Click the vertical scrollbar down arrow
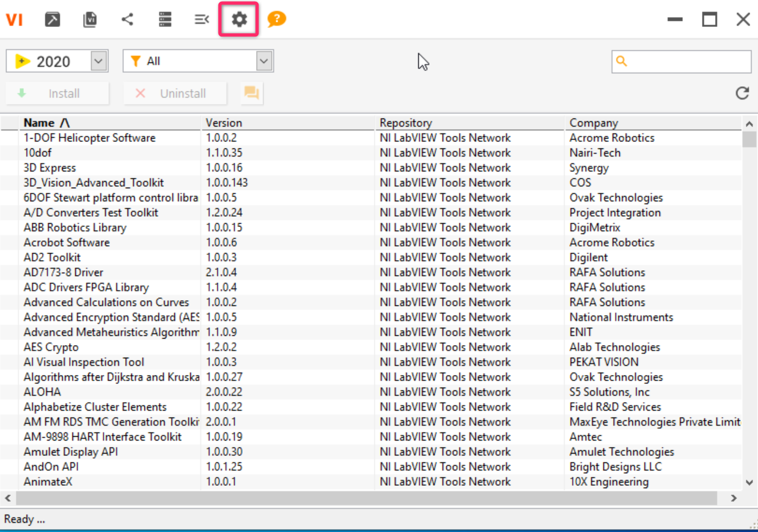The width and height of the screenshot is (758, 532). [749, 483]
